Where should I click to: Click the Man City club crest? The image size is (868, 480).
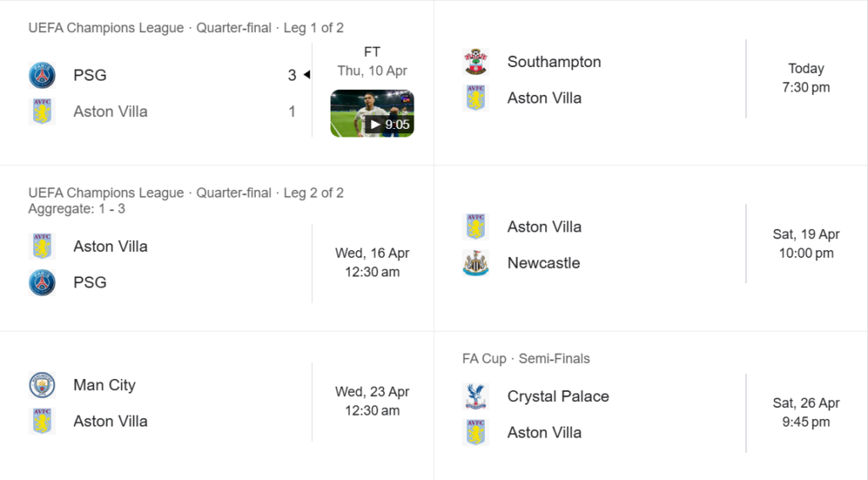coord(42,385)
